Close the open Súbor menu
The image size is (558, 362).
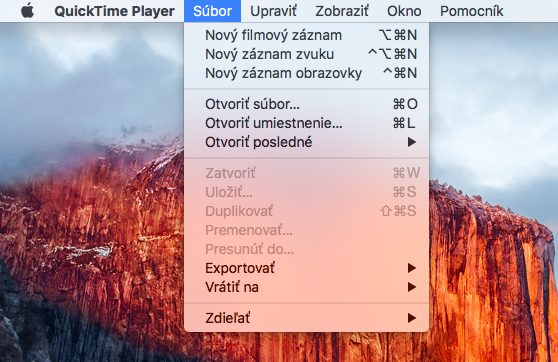pos(212,11)
